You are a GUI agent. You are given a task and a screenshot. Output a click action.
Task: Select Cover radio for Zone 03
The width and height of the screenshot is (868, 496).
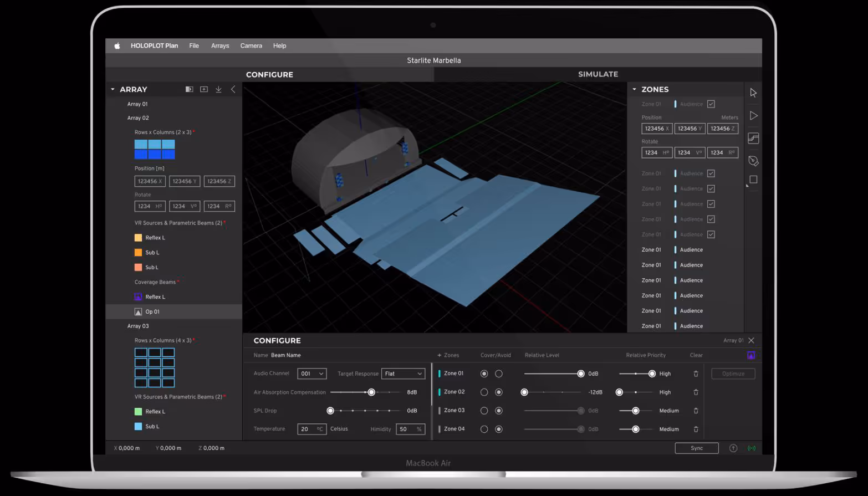pos(484,411)
